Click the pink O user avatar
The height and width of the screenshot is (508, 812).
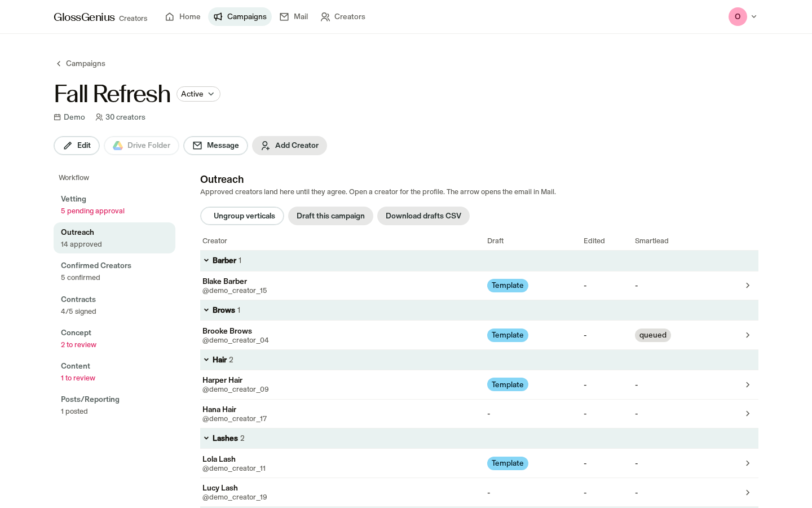point(738,17)
